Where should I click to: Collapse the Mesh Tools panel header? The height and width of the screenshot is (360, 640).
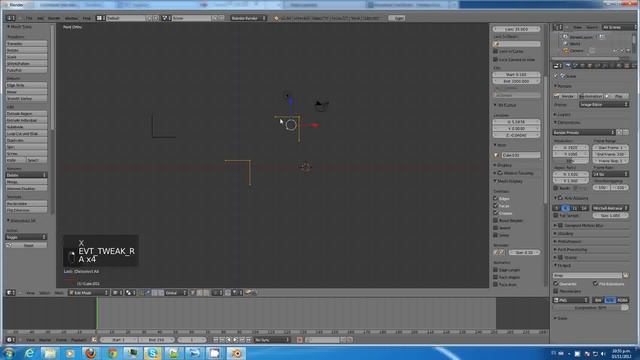(x=20, y=27)
